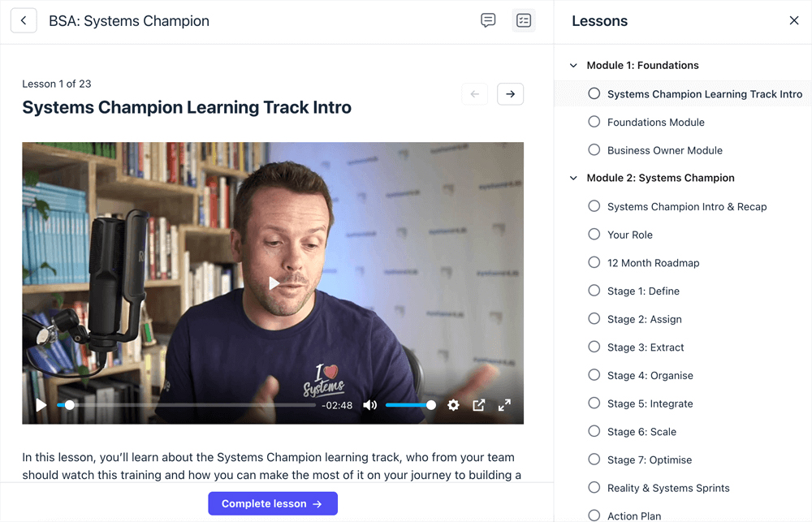Enter fullscreen with expand arrows icon
The height and width of the screenshot is (522, 812).
click(504, 405)
